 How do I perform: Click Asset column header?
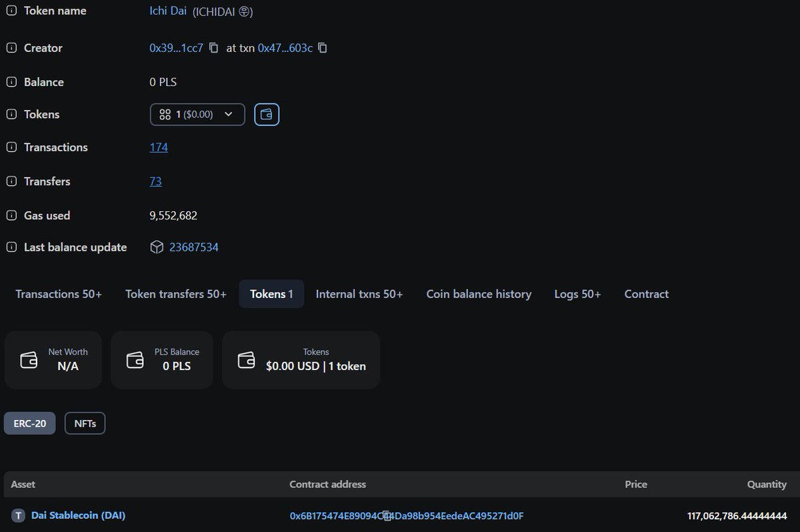tap(23, 485)
